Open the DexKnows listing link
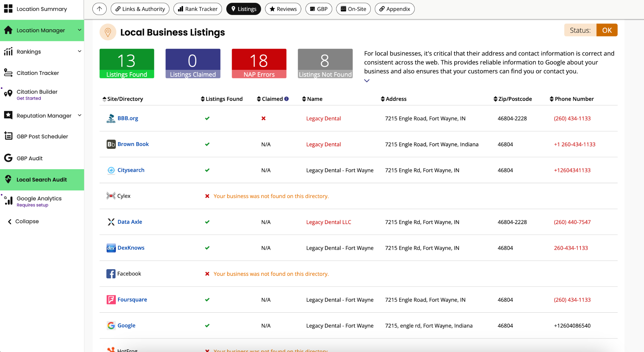This screenshot has width=644, height=352. pyautogui.click(x=131, y=248)
